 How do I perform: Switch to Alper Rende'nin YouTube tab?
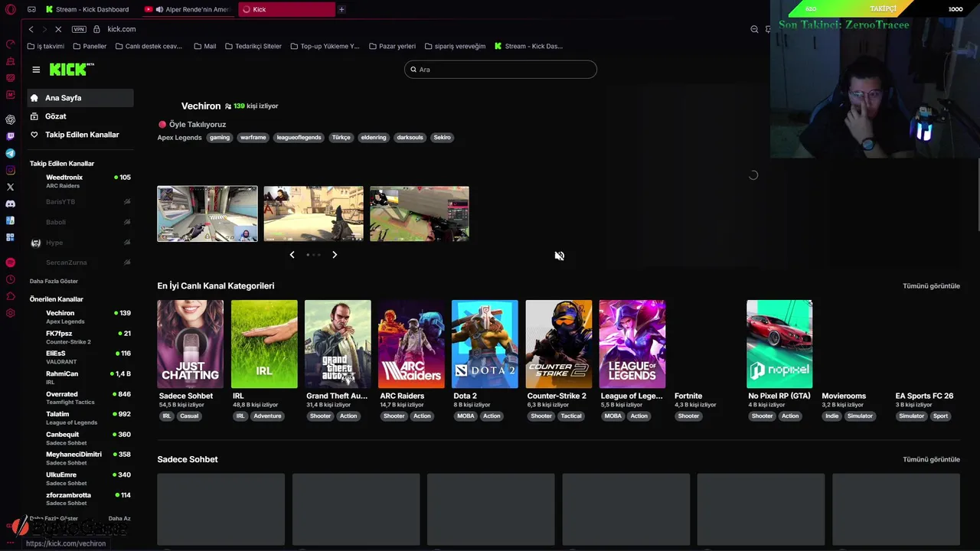188,9
